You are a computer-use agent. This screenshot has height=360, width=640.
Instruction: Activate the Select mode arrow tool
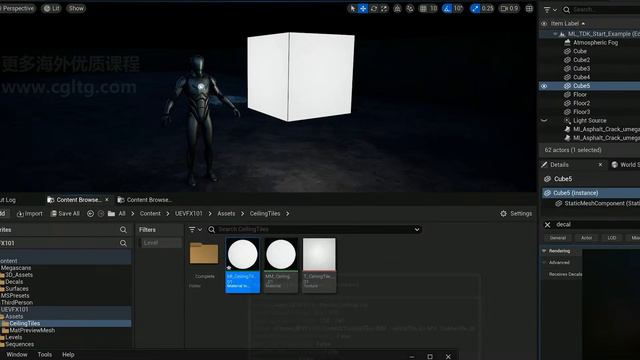point(353,9)
